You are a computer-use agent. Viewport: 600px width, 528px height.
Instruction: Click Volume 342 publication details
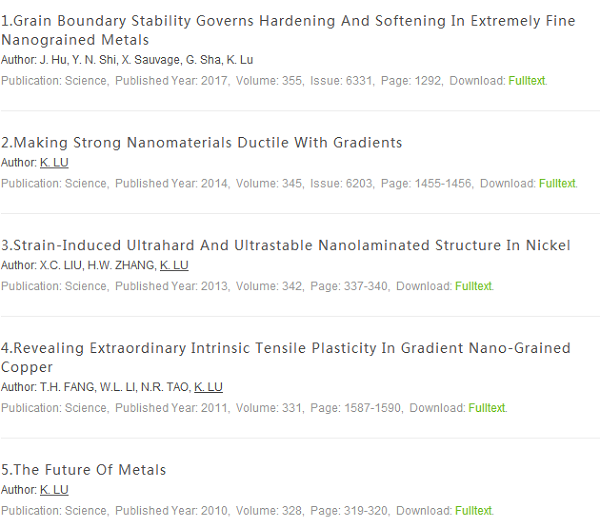click(x=269, y=286)
